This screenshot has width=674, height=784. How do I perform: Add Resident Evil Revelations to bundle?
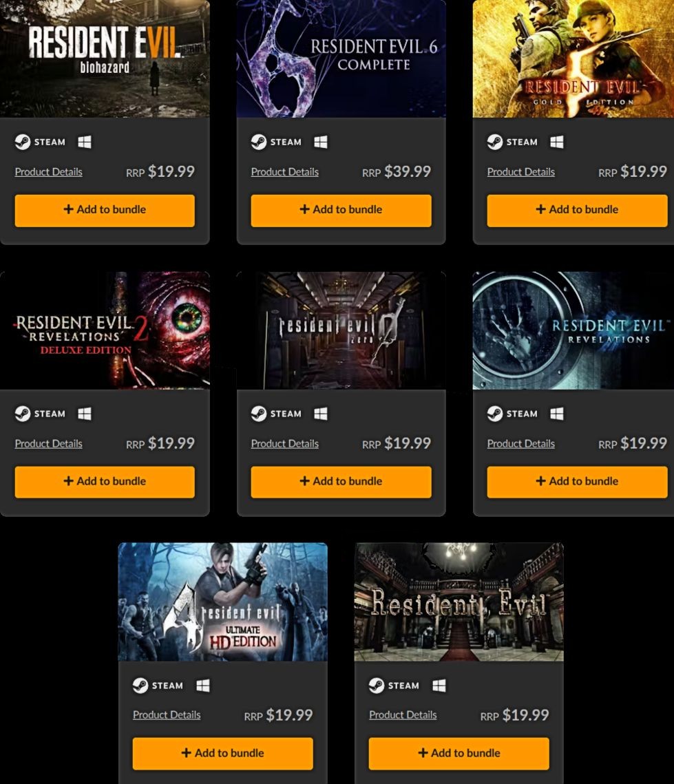[577, 482]
